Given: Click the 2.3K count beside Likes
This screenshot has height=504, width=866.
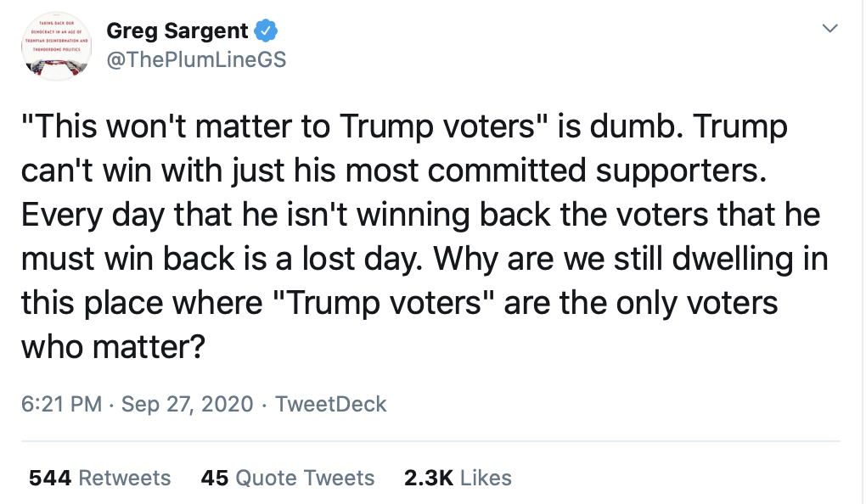Looking at the screenshot, I should [x=428, y=478].
